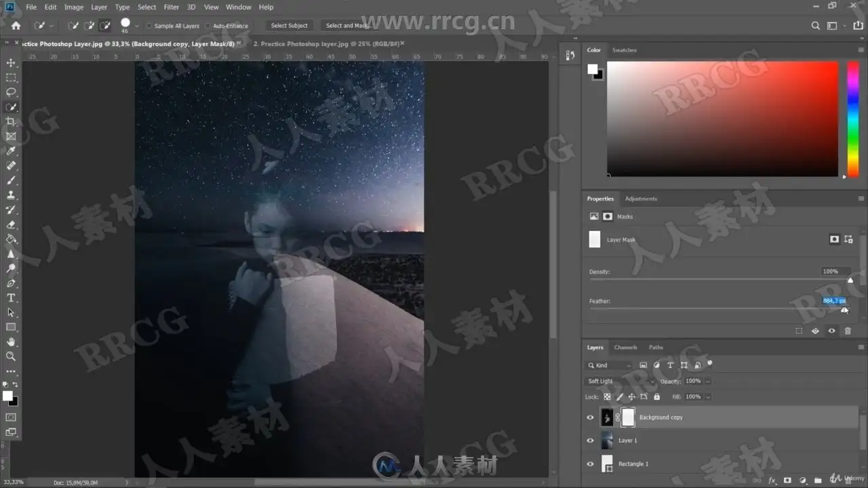Hide Layer 1 visibility eye
Viewport: 868px width, 488px height.
point(590,441)
